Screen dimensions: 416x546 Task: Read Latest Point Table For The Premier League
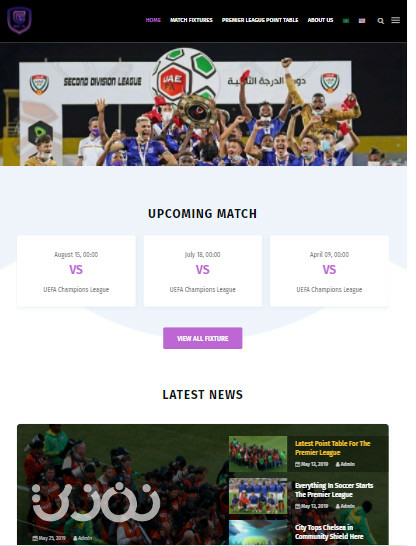(x=332, y=448)
